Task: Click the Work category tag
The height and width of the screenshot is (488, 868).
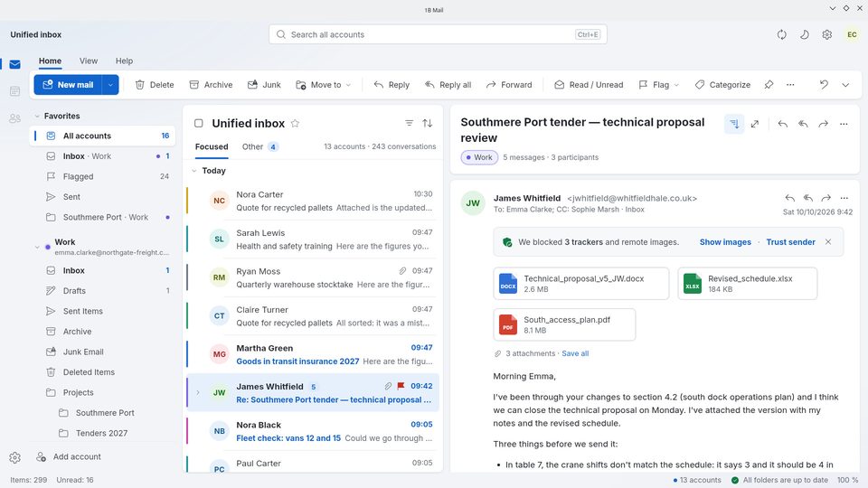Action: pyautogui.click(x=479, y=157)
